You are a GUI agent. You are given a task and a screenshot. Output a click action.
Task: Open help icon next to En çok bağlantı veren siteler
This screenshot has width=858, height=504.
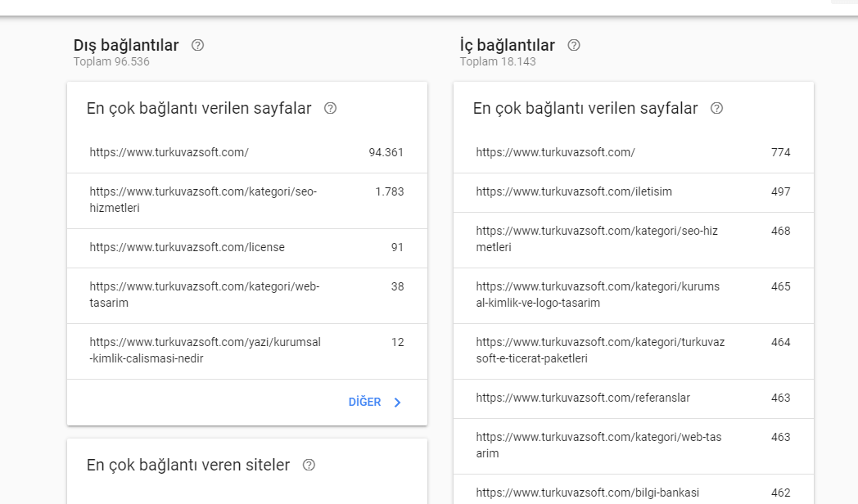(x=309, y=465)
